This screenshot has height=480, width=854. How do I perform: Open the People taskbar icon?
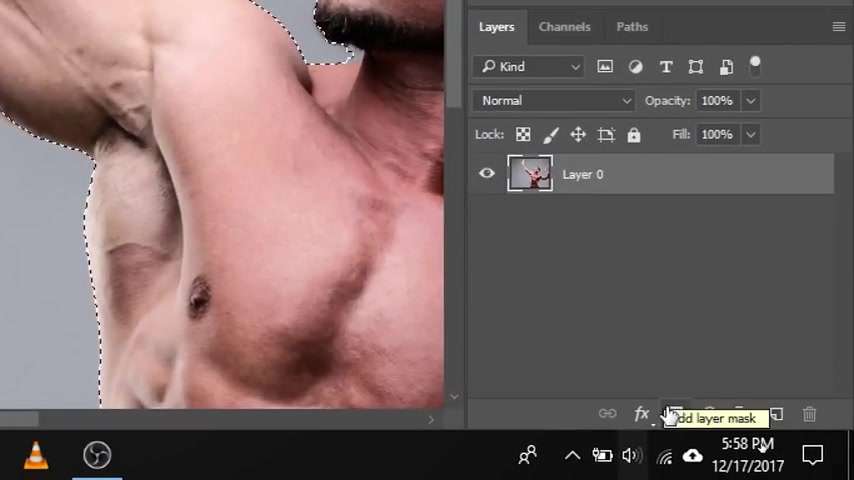click(x=527, y=455)
